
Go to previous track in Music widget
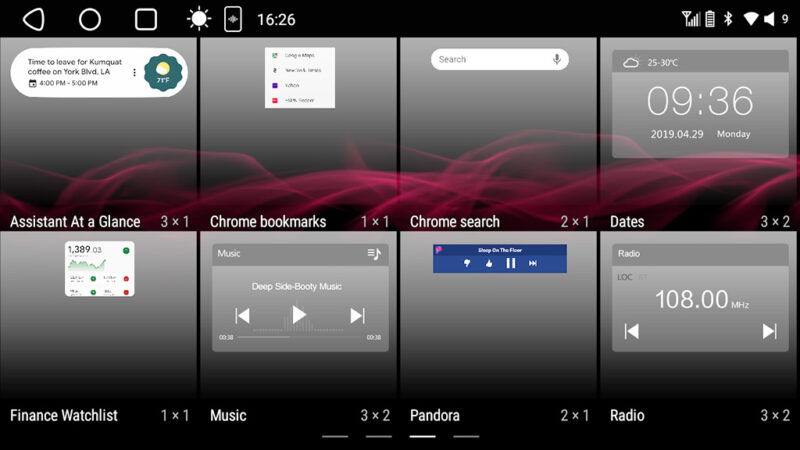(242, 316)
